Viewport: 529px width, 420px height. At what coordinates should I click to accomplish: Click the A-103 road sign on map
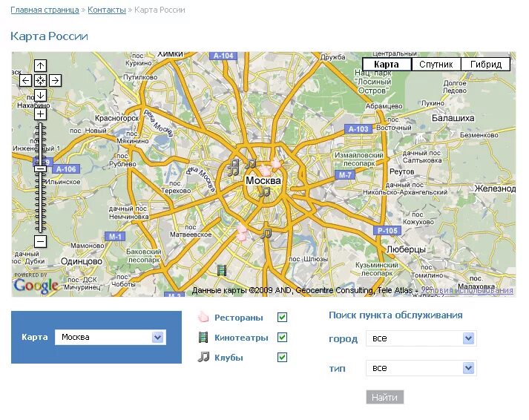pyautogui.click(x=358, y=129)
